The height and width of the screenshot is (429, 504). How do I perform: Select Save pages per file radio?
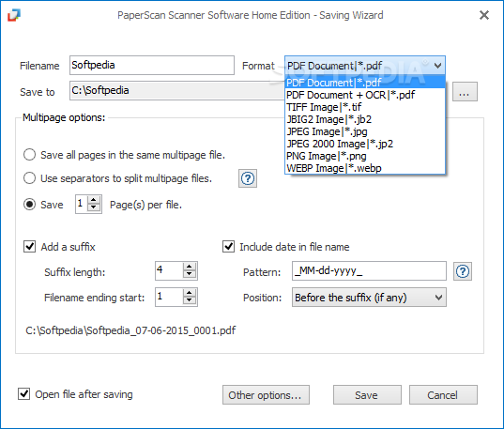pyautogui.click(x=30, y=205)
